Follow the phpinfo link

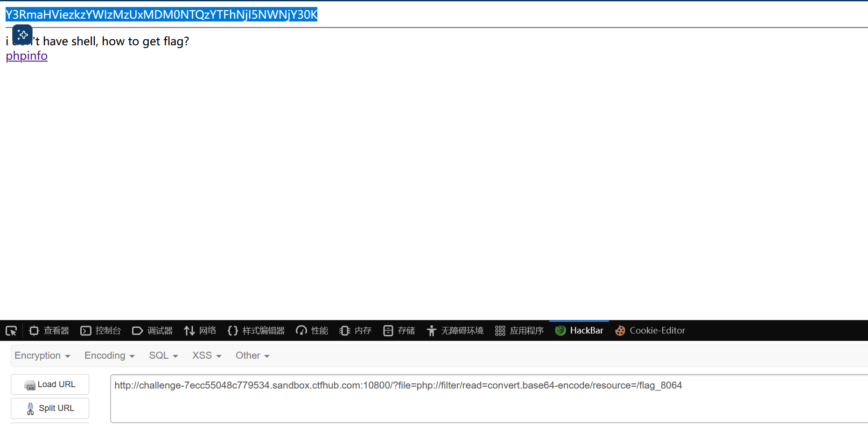27,56
